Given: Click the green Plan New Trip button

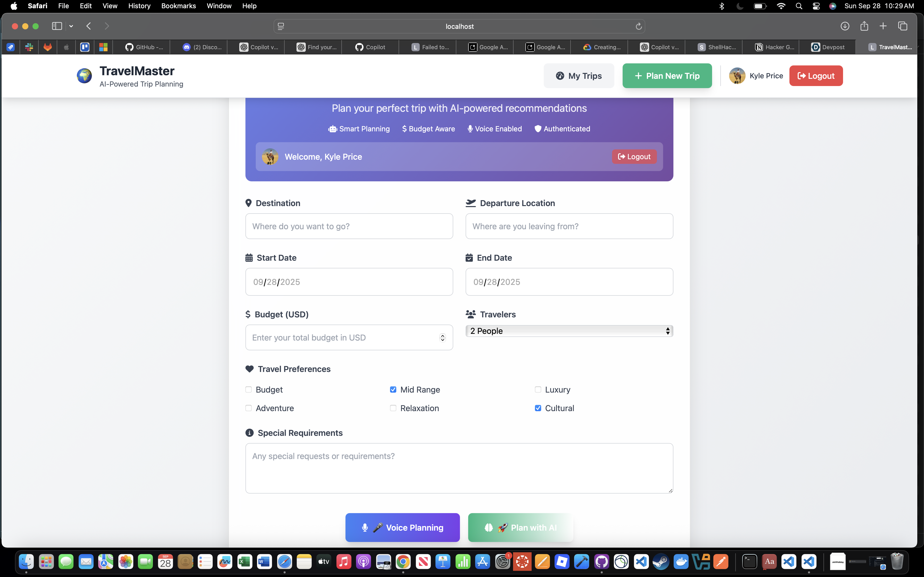Looking at the screenshot, I should click(667, 75).
